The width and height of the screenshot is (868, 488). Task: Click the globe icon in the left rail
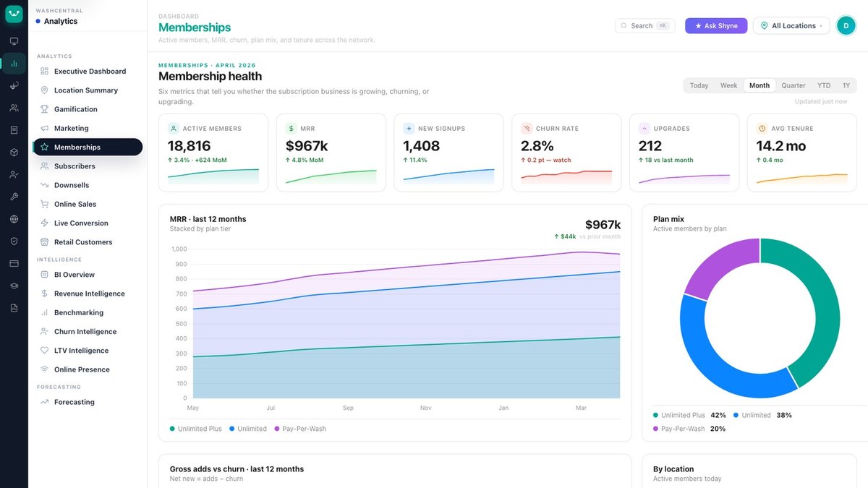(14, 219)
